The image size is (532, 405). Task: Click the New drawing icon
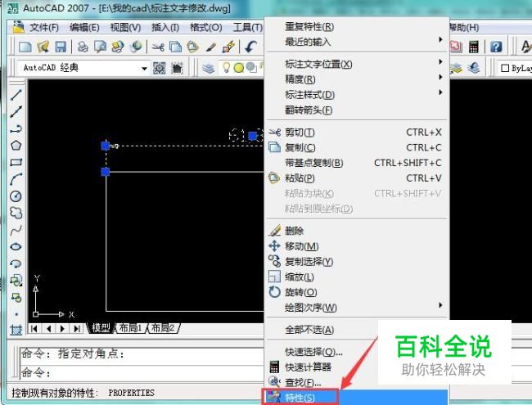pos(25,47)
